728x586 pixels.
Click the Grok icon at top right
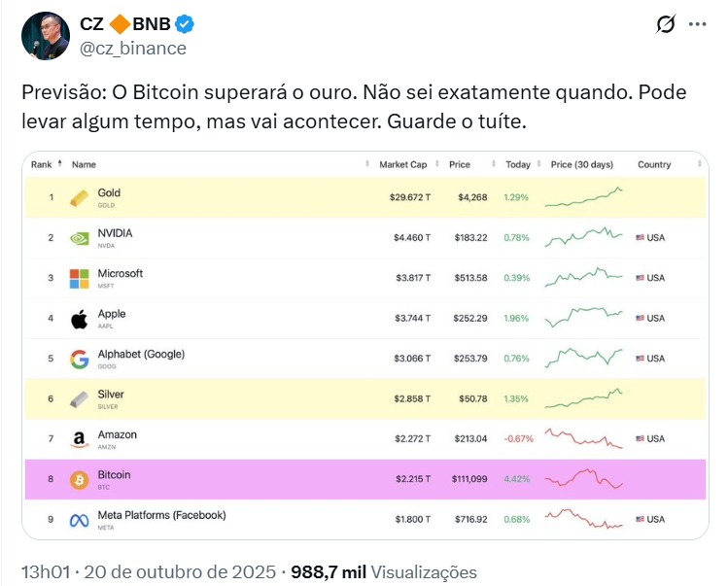[667, 25]
